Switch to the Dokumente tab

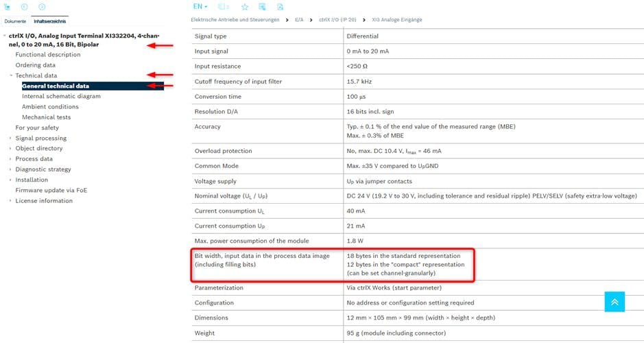point(15,21)
